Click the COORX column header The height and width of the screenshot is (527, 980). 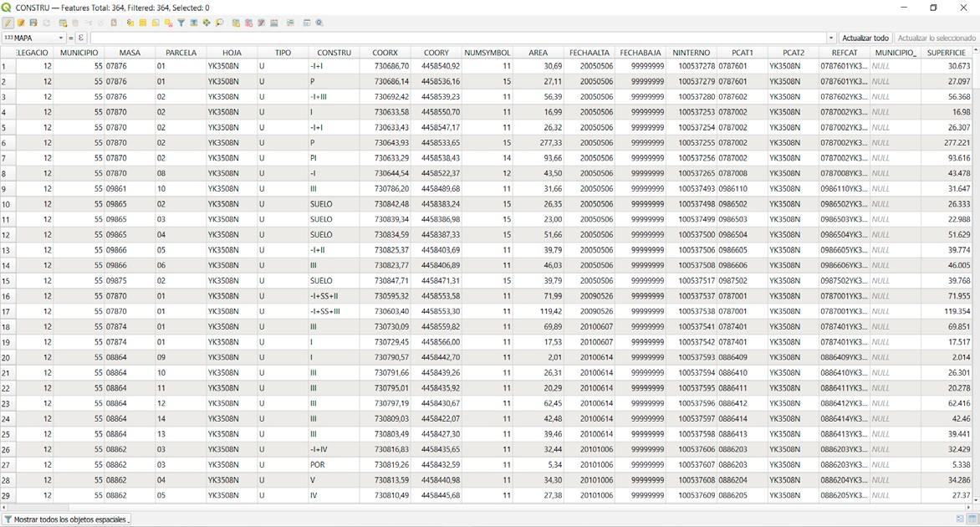point(385,53)
